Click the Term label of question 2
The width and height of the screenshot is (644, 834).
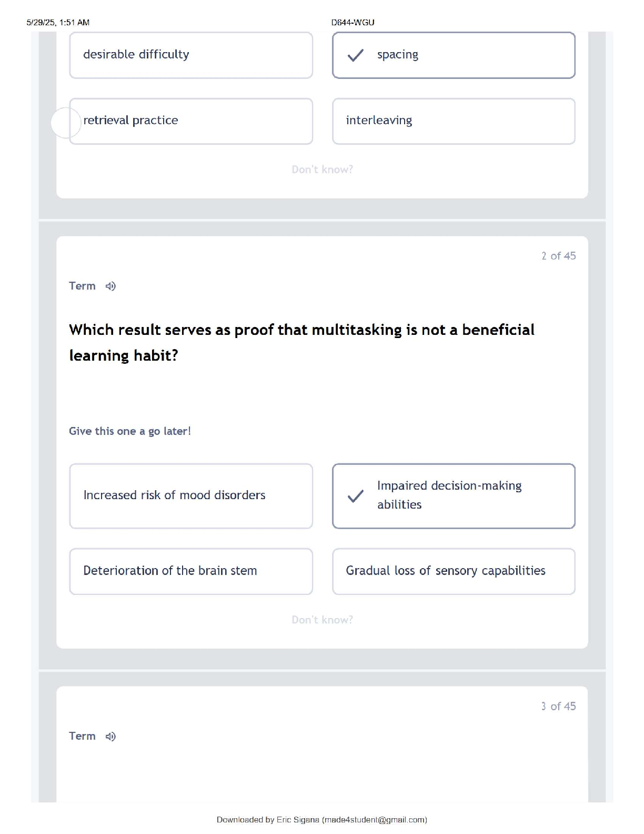(x=82, y=286)
